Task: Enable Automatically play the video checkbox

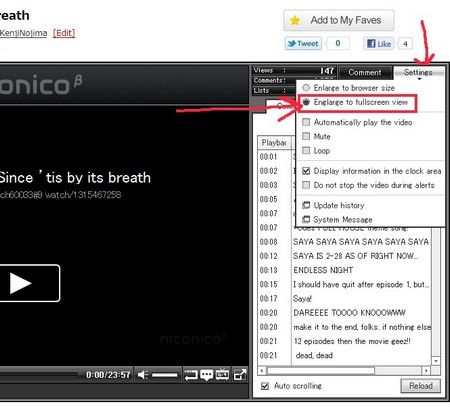Action: tap(306, 122)
